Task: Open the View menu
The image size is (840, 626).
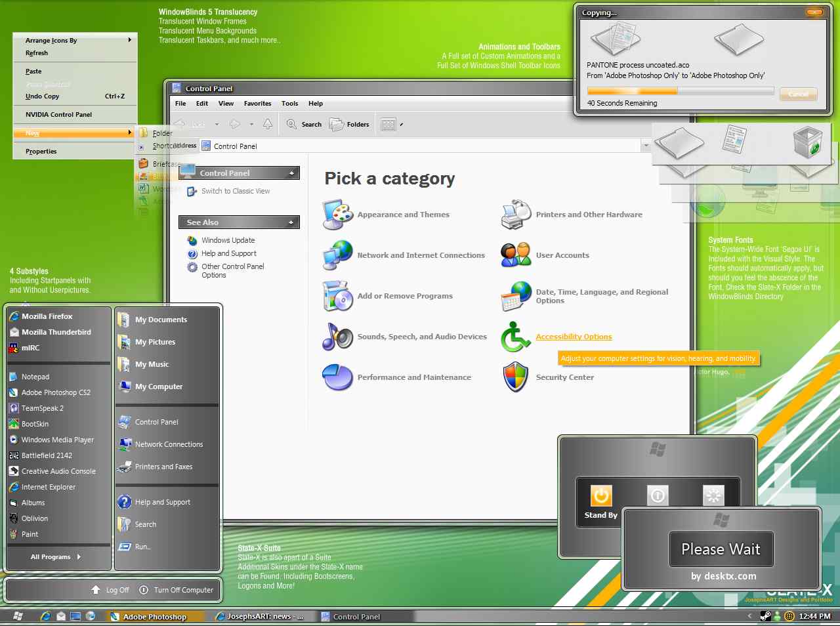Action: tap(226, 103)
